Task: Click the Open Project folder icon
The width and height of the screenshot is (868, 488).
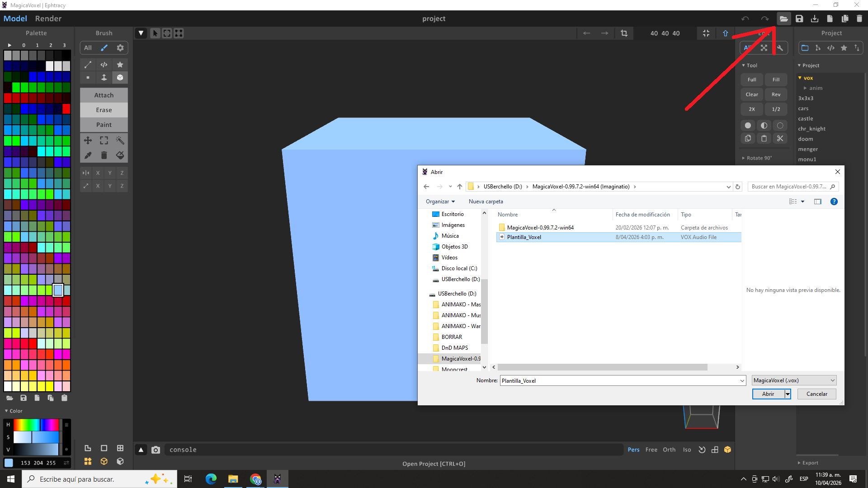Action: pos(783,19)
